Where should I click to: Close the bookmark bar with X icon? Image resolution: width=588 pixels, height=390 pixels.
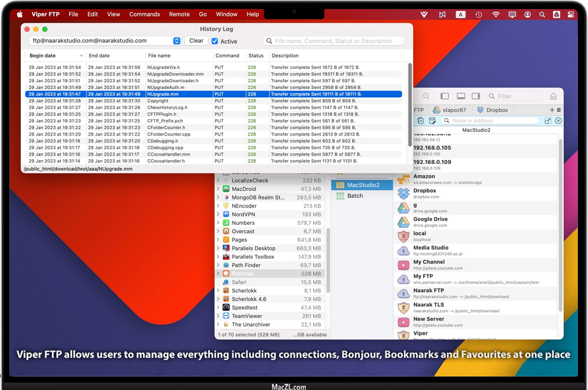coord(558,121)
